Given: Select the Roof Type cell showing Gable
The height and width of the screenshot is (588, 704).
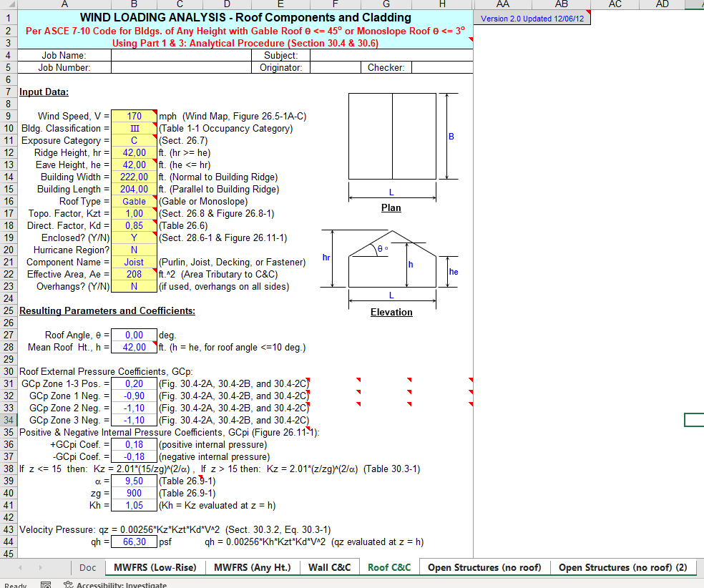Looking at the screenshot, I should (x=134, y=201).
